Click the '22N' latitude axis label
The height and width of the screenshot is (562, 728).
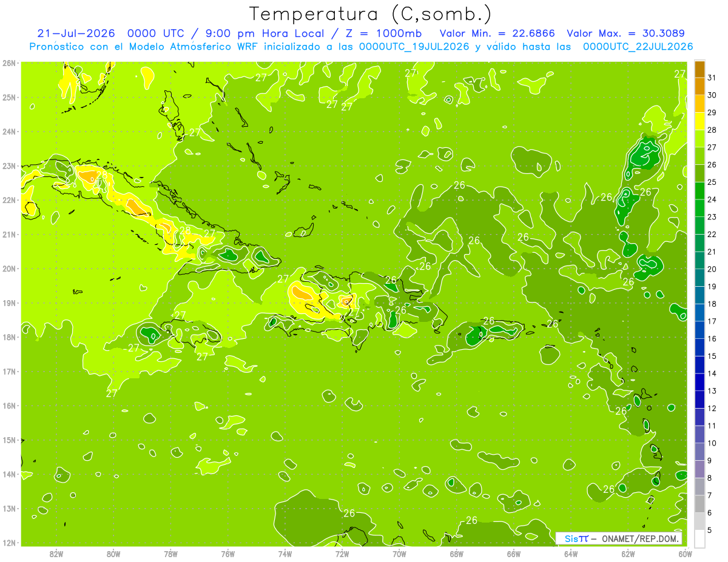[x=9, y=200]
